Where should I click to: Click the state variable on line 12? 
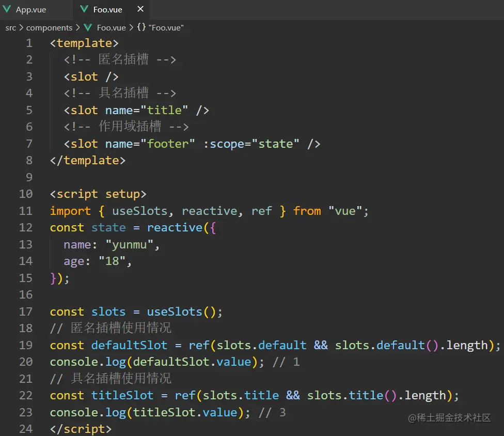108,228
